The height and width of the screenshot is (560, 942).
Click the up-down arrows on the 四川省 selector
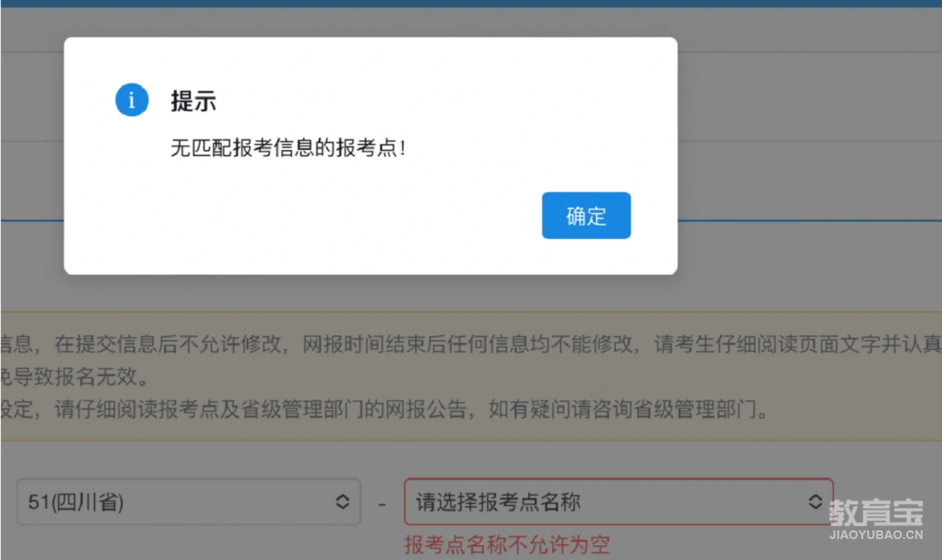pos(343,502)
